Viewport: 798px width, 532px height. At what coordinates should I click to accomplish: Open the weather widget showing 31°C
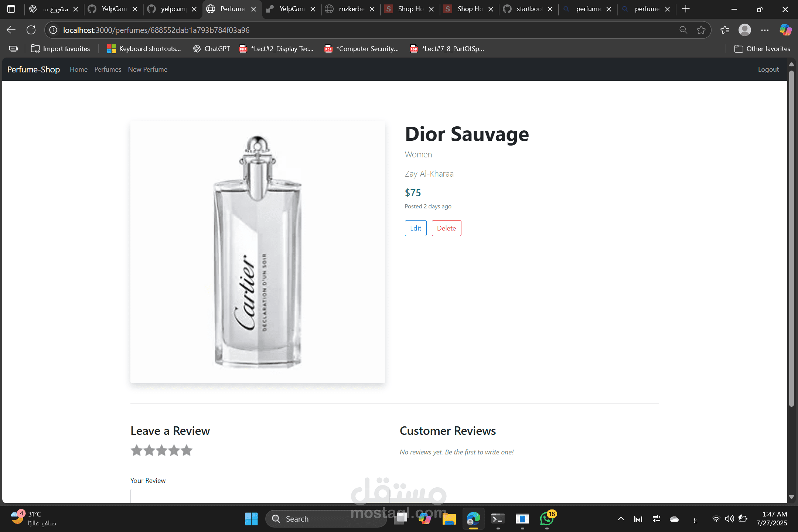pos(33,518)
